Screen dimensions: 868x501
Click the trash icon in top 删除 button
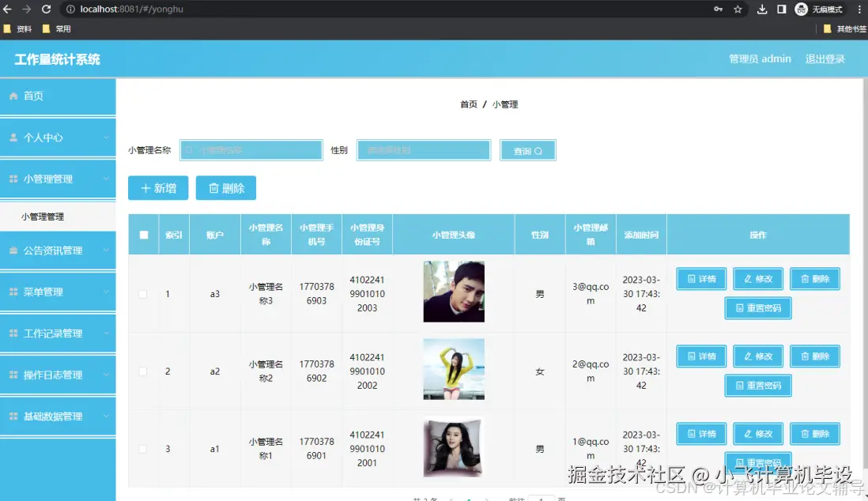(213, 188)
